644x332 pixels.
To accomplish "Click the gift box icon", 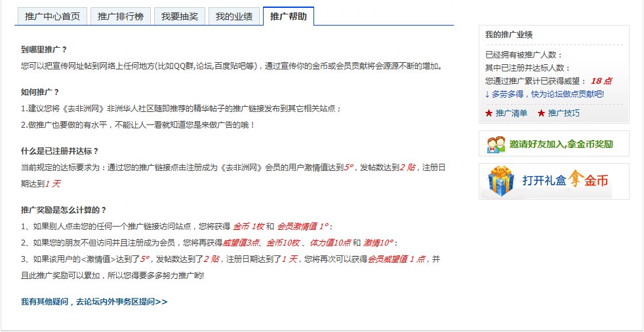I will 501,181.
